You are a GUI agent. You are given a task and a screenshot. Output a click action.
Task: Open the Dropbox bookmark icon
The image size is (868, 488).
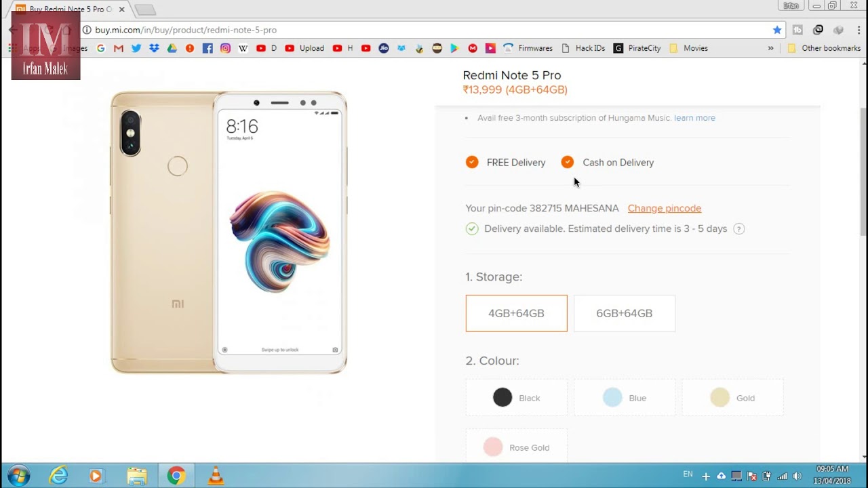pos(155,48)
